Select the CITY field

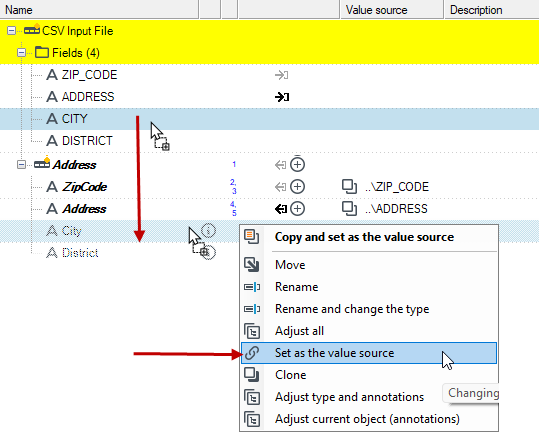point(75,119)
